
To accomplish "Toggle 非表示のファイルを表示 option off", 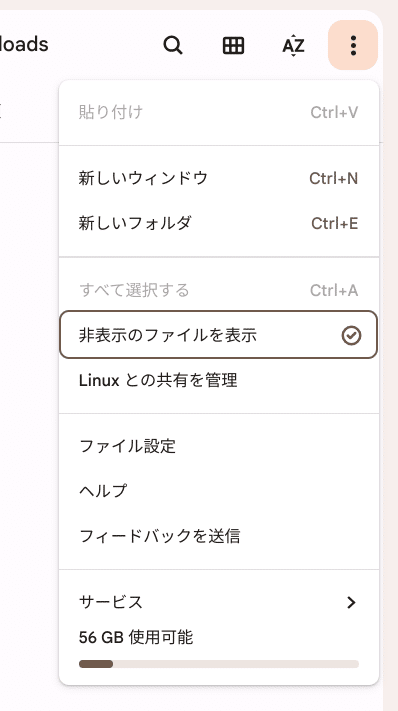I will point(218,335).
